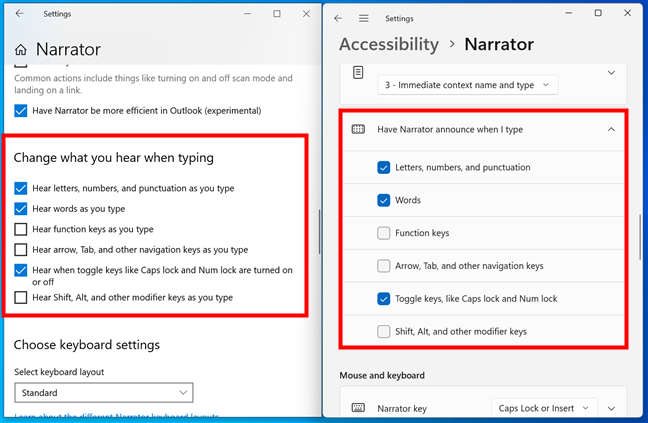This screenshot has width=648, height=423.
Task: Open the verbosity level 3 dropdown
Action: [x=468, y=85]
